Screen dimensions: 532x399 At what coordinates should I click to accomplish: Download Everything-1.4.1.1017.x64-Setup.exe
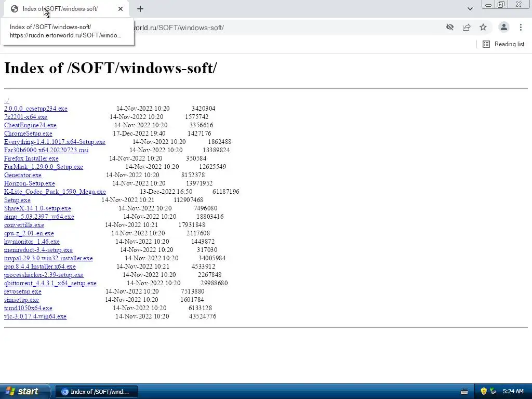click(55, 142)
